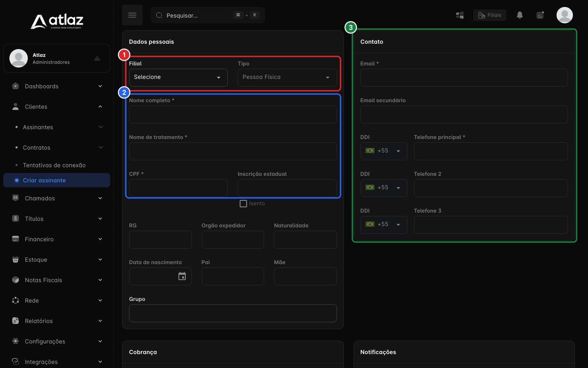Click the Nome completo input
The height and width of the screenshot is (368, 588).
pos(233,114)
